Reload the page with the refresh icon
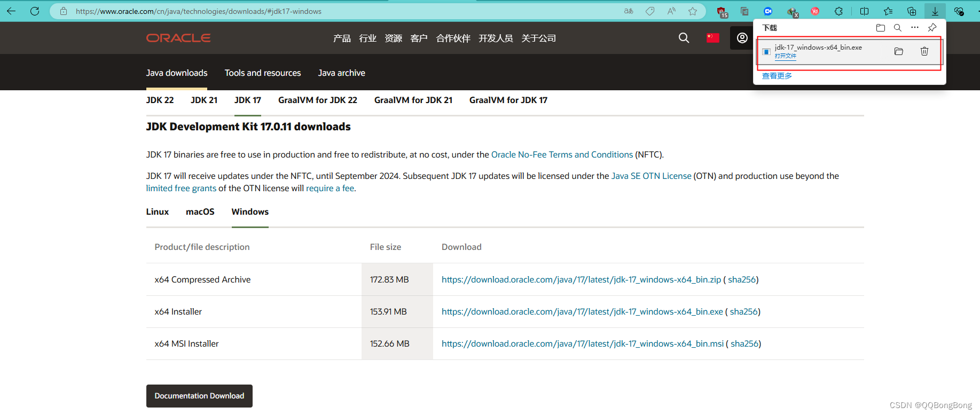Image resolution: width=980 pixels, height=415 pixels. tap(35, 11)
